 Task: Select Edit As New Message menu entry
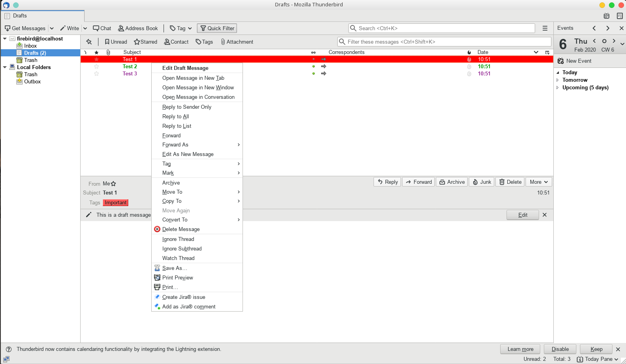tap(188, 154)
